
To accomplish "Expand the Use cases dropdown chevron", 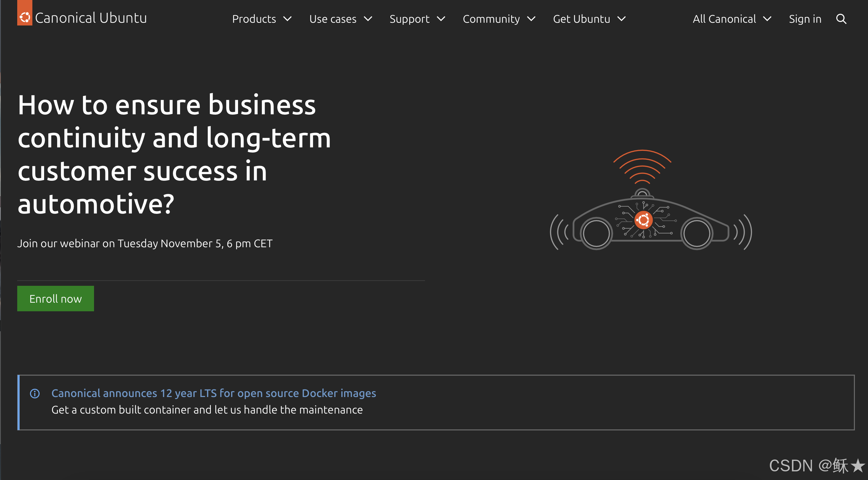I will pyautogui.click(x=368, y=19).
